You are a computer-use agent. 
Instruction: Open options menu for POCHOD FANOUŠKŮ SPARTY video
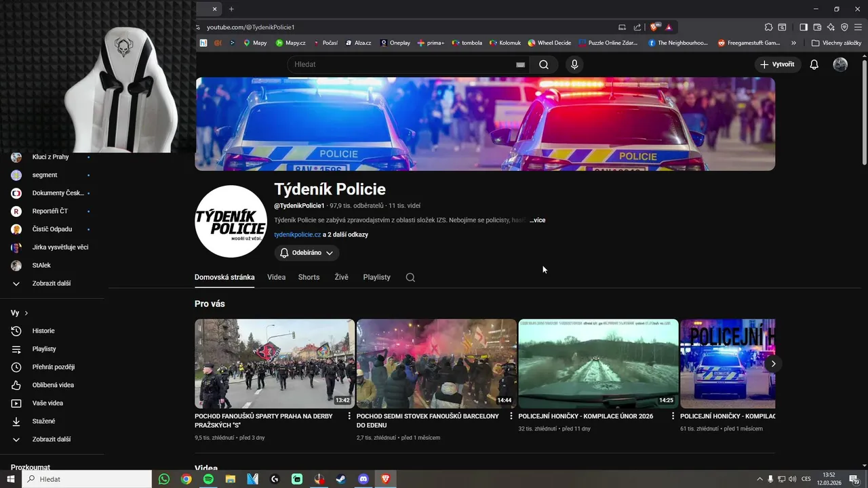pyautogui.click(x=349, y=416)
